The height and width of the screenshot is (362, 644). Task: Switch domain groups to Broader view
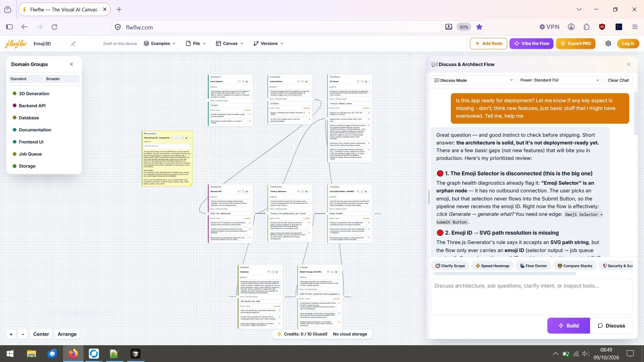pos(62,79)
